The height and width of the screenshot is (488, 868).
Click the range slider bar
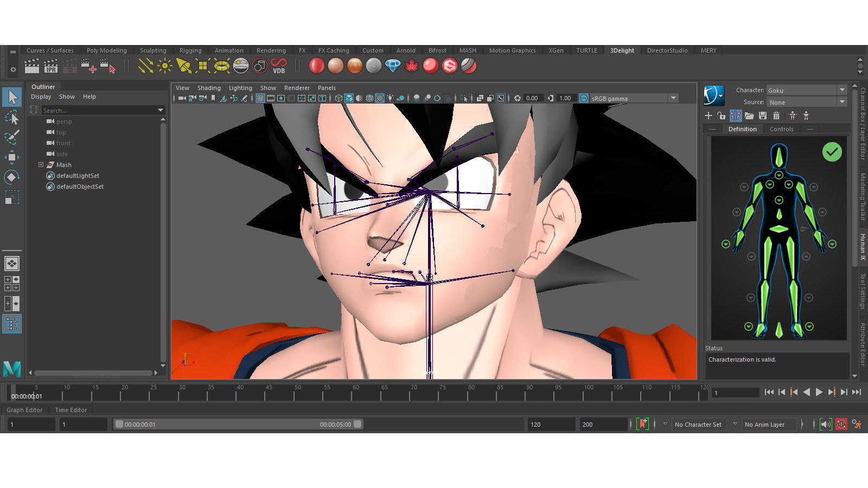tap(238, 424)
